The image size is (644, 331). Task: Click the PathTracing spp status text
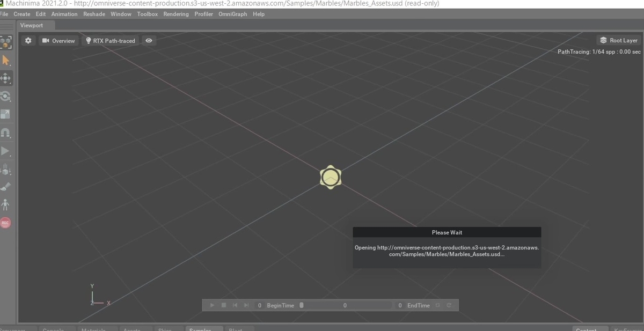point(599,52)
